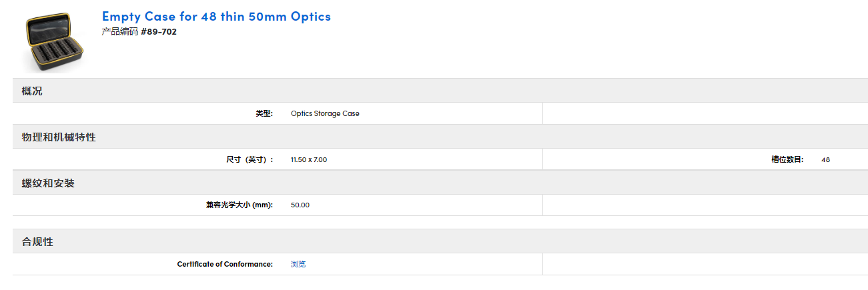The image size is (868, 290).
Task: Click the empty cell right of the 浏览 link
Action: [705, 264]
